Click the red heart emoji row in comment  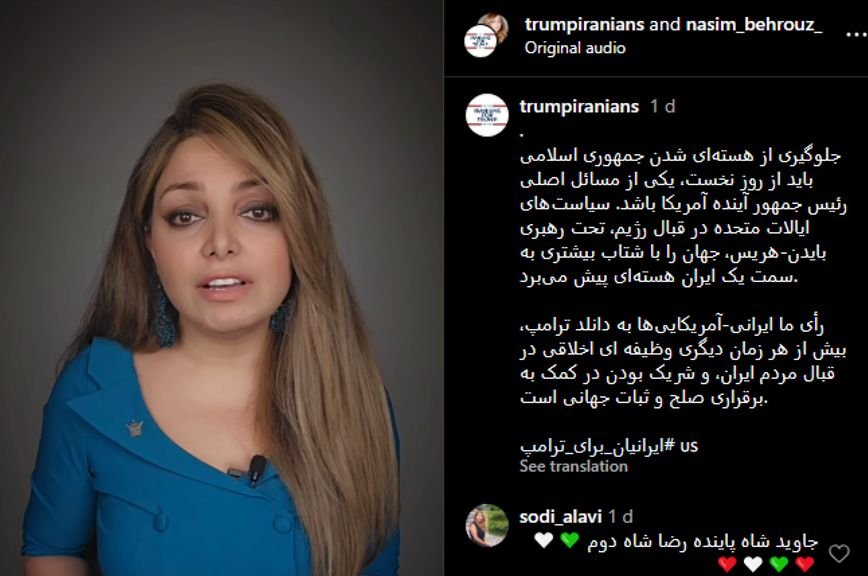(x=766, y=564)
